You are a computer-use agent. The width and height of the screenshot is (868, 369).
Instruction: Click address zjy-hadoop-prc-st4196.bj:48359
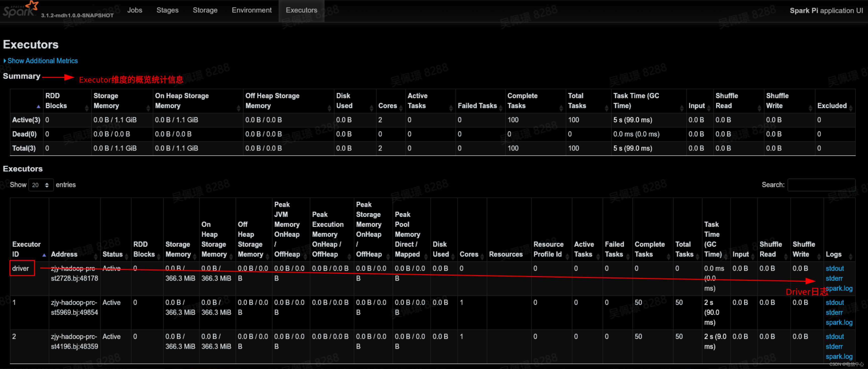tap(74, 341)
